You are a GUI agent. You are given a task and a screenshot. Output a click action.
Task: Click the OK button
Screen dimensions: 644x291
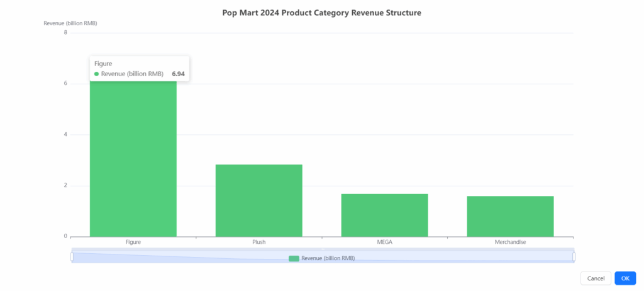pyautogui.click(x=625, y=278)
